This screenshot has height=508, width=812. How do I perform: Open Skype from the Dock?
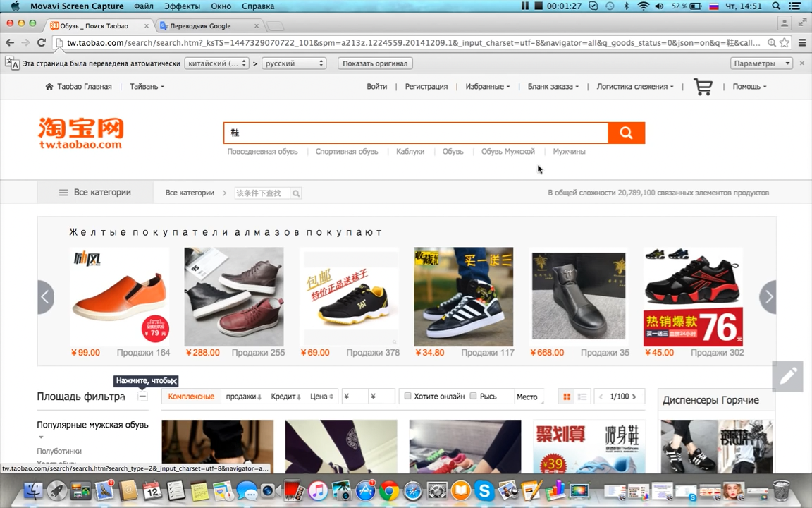click(484, 490)
